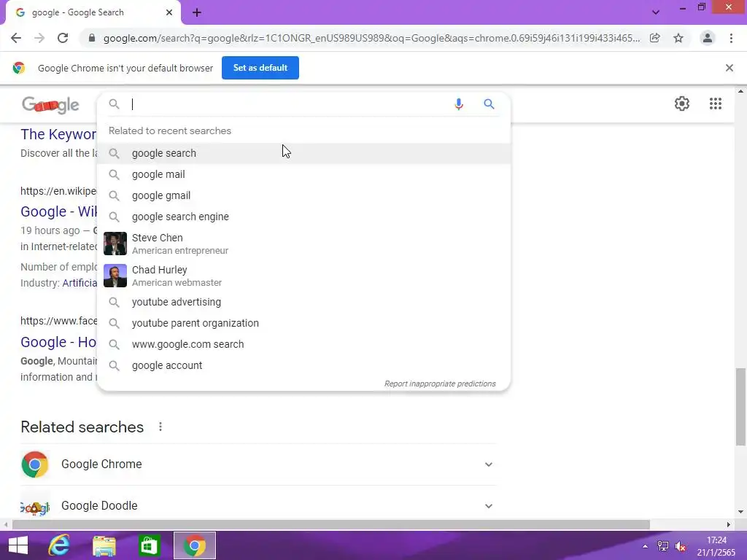Open the Google - Wikipedia result link
Screen dimensions: 747x560
pos(58,211)
